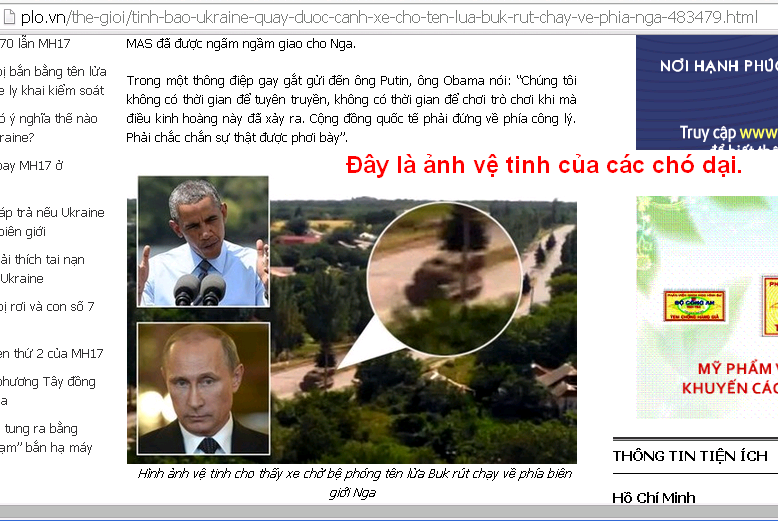Click the 'Truy cập www' link in blue ad
778x521 pixels.
pos(728,132)
